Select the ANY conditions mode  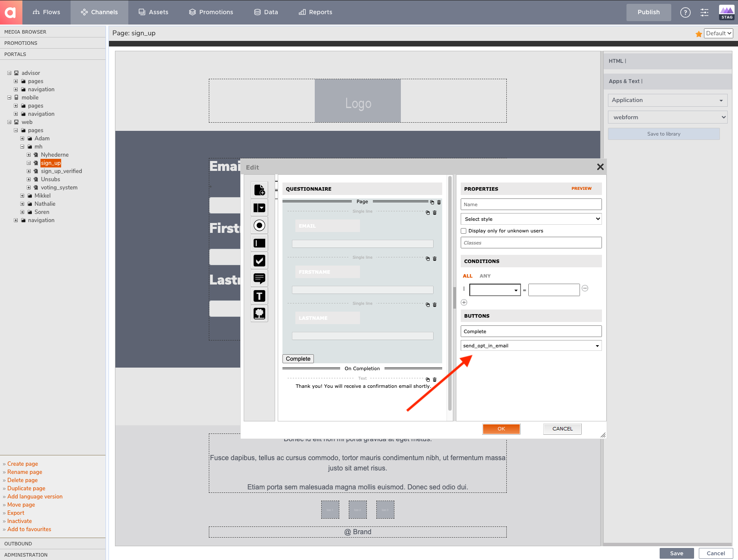pos(485,276)
